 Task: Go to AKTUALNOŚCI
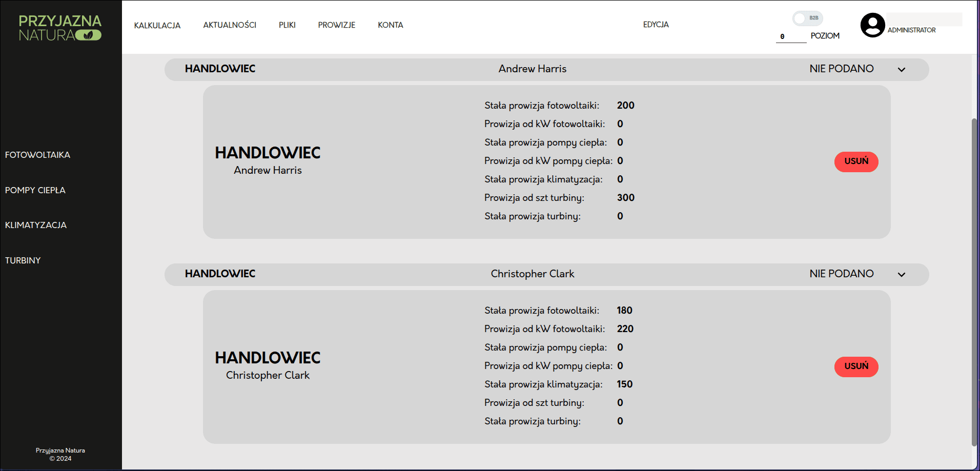coord(230,25)
